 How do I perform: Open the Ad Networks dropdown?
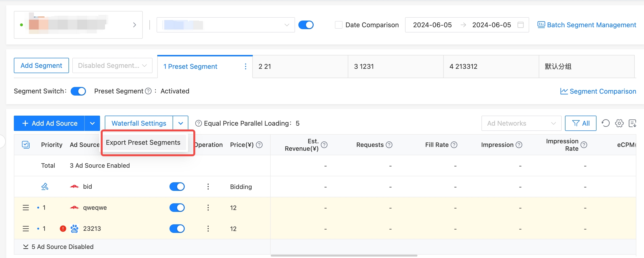(x=521, y=123)
